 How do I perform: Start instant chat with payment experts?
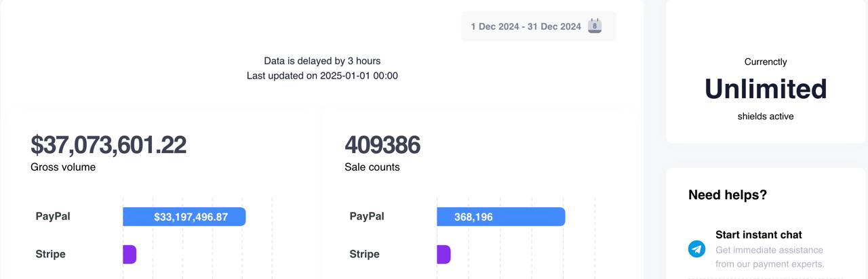(759, 235)
